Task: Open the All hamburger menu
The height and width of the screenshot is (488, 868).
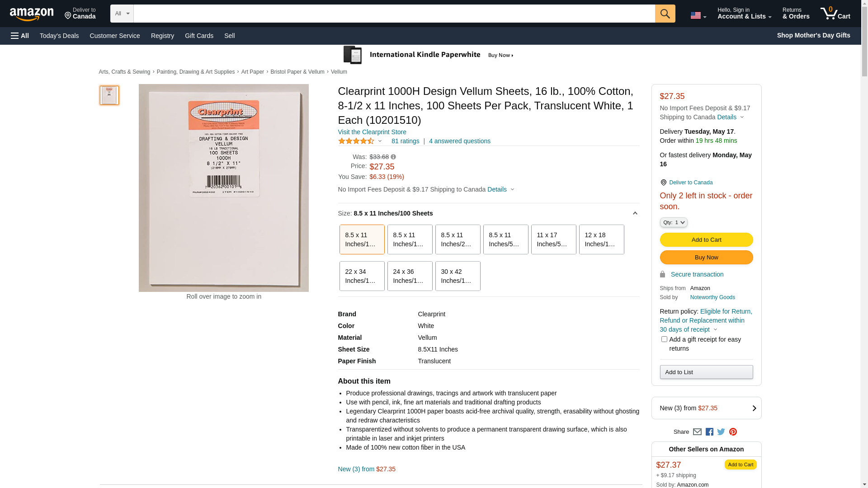Action: (20, 36)
